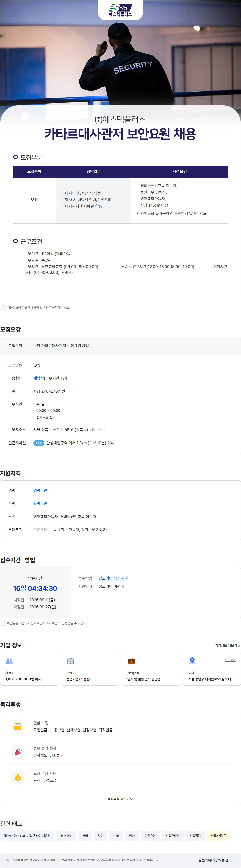Click the 서울 성북구 선잠로 58-6 address
This screenshot has width=241, height=868.
61,430
